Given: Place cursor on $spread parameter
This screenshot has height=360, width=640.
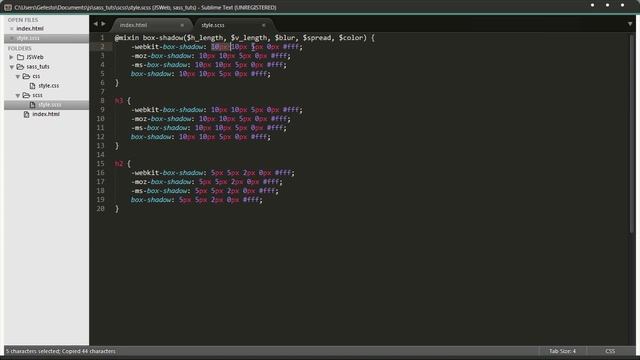Looking at the screenshot, I should [317, 38].
